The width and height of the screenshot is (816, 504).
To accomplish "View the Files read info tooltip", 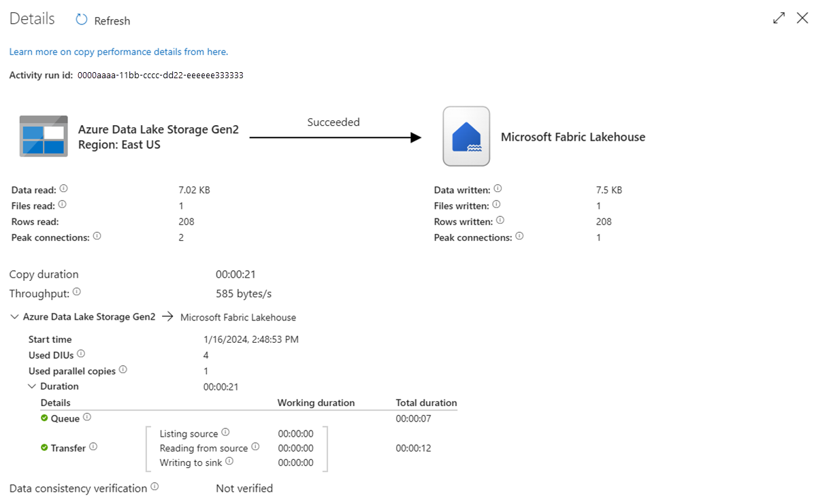I will [x=61, y=204].
